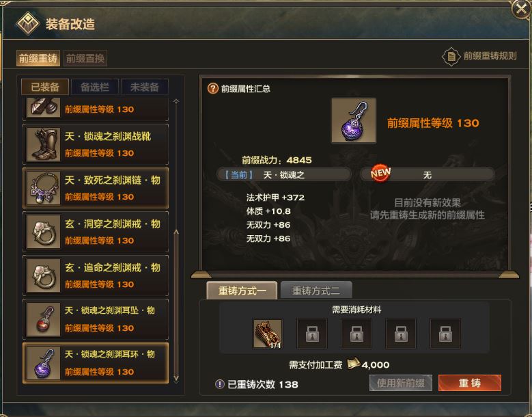The height and width of the screenshot is (417, 532).
Task: Click the up arrow of the equipment list
Action: (176, 101)
